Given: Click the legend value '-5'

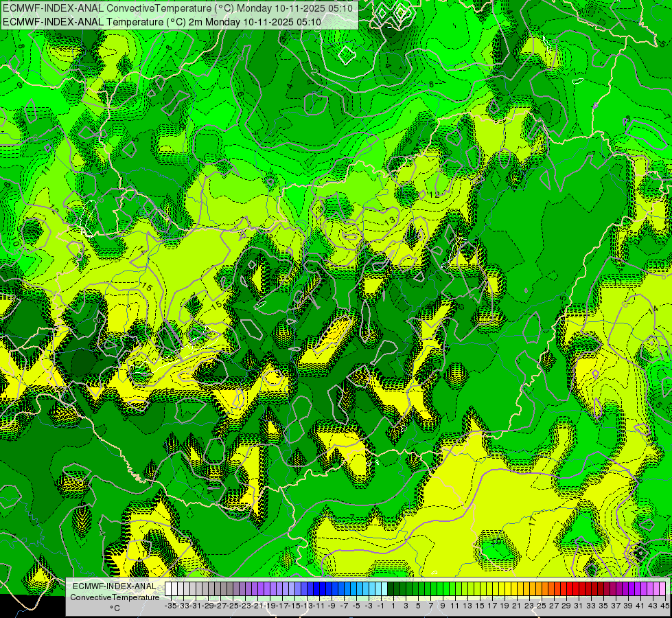Looking at the screenshot, I should (356, 606).
